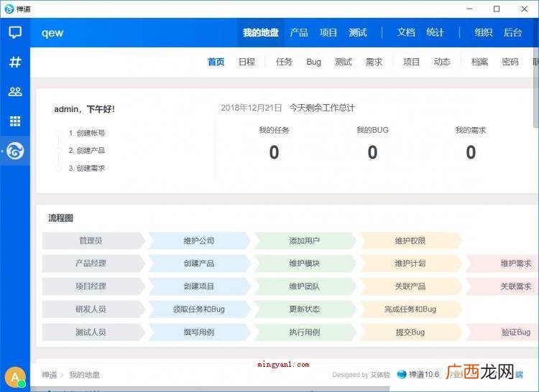Click 完成任务和Bug flow step
This screenshot has width=539, height=392.
(x=410, y=309)
